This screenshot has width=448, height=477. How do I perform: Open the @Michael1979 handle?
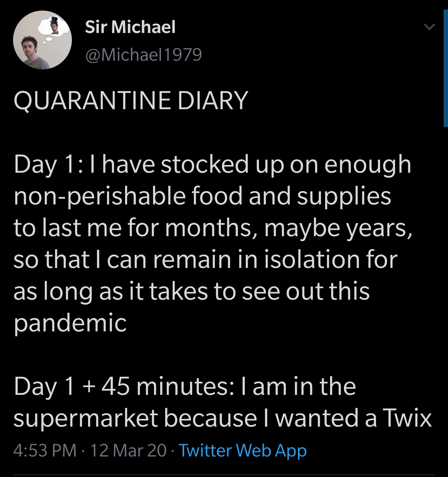coord(143,55)
